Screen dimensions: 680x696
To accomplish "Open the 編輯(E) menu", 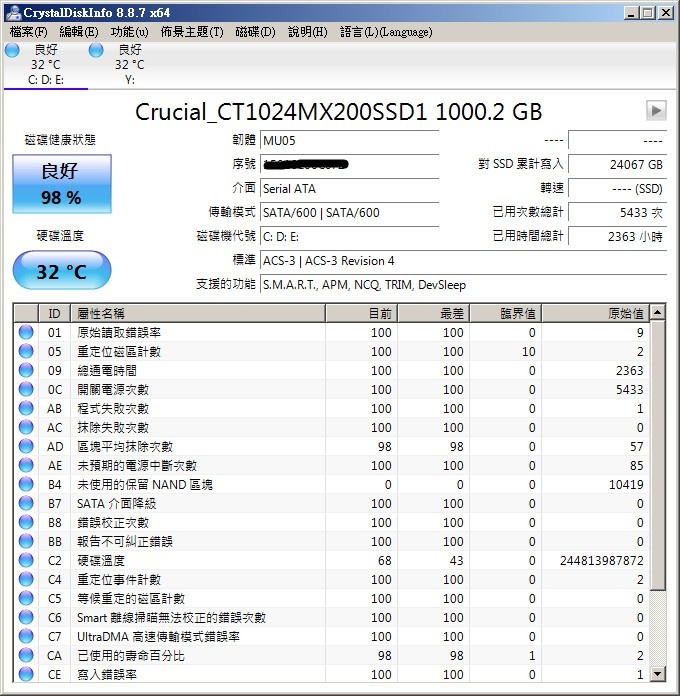I will [x=79, y=32].
